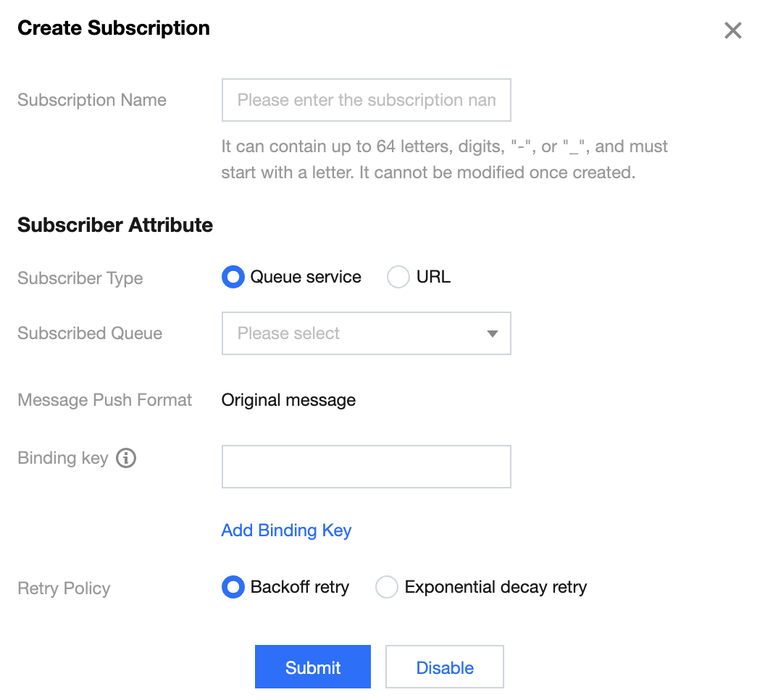
Task: Select the Backoff retry policy
Action: click(x=233, y=588)
